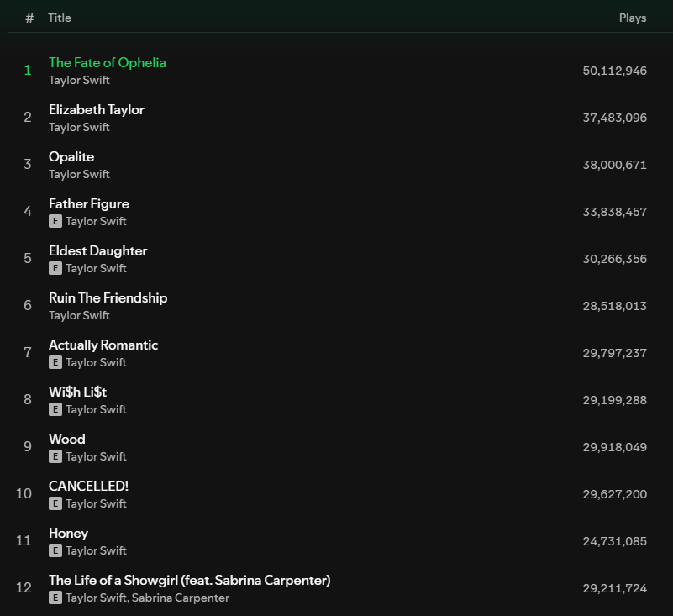Viewport: 673px width, 616px height.
Task: Click Taylor Swift artist under Eldest Daughter
Action: click(96, 268)
